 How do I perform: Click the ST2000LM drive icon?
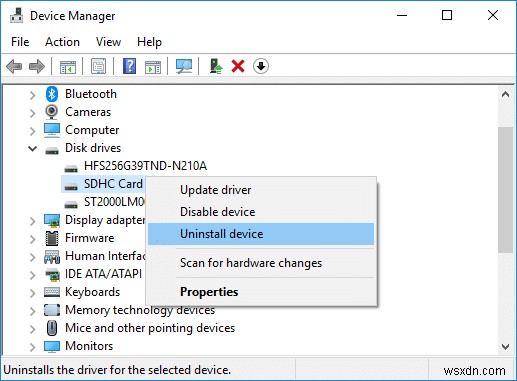pyautogui.click(x=71, y=204)
